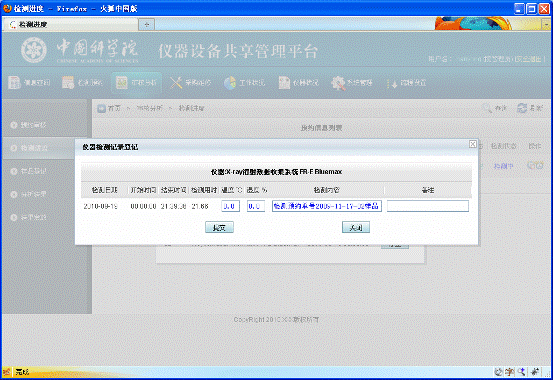Click the Chinese Academy of Sciences emblem

coord(34,50)
